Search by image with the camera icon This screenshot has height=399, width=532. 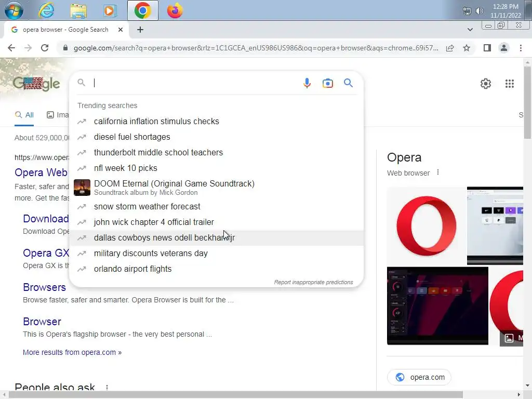tap(327, 83)
